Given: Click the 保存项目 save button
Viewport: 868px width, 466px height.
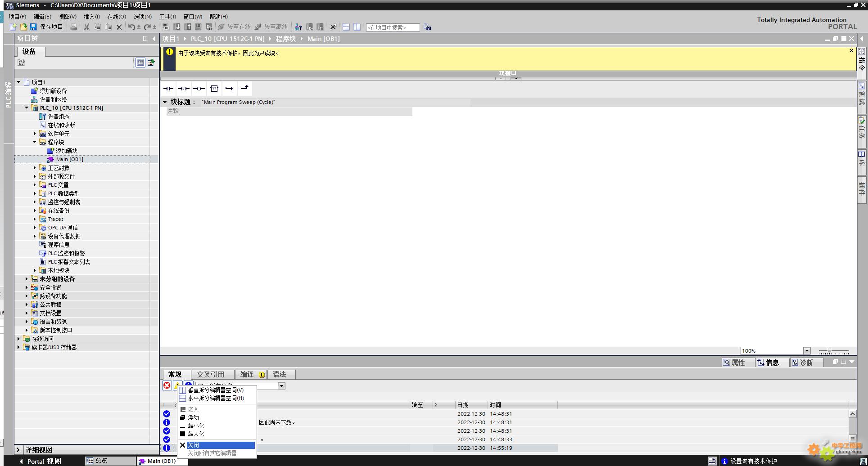Looking at the screenshot, I should [x=46, y=27].
